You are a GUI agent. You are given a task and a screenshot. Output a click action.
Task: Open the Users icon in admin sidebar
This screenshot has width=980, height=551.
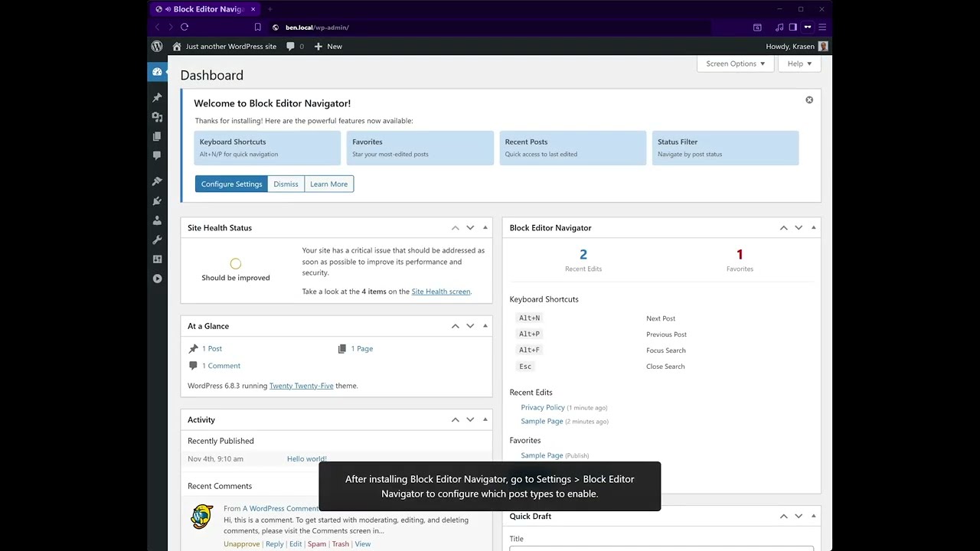[x=157, y=220]
